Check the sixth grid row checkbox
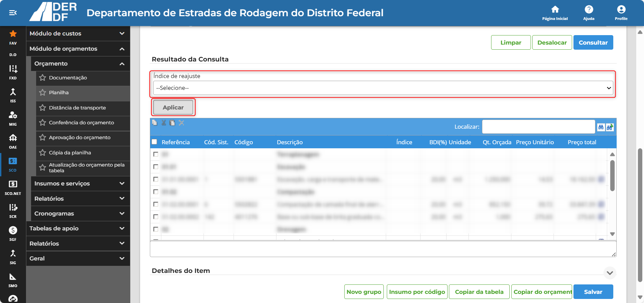This screenshot has height=303, width=644. 156,217
